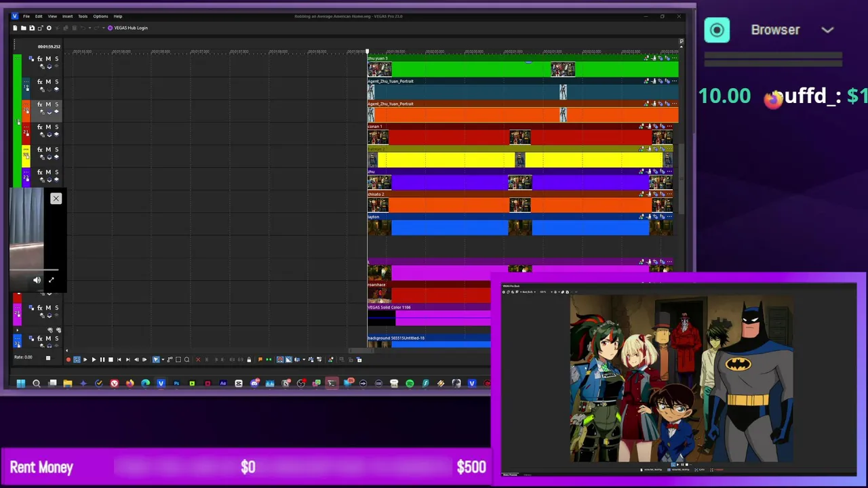Viewport: 868px width, 488px height.
Task: Solo the green top track
Action: pos(56,59)
